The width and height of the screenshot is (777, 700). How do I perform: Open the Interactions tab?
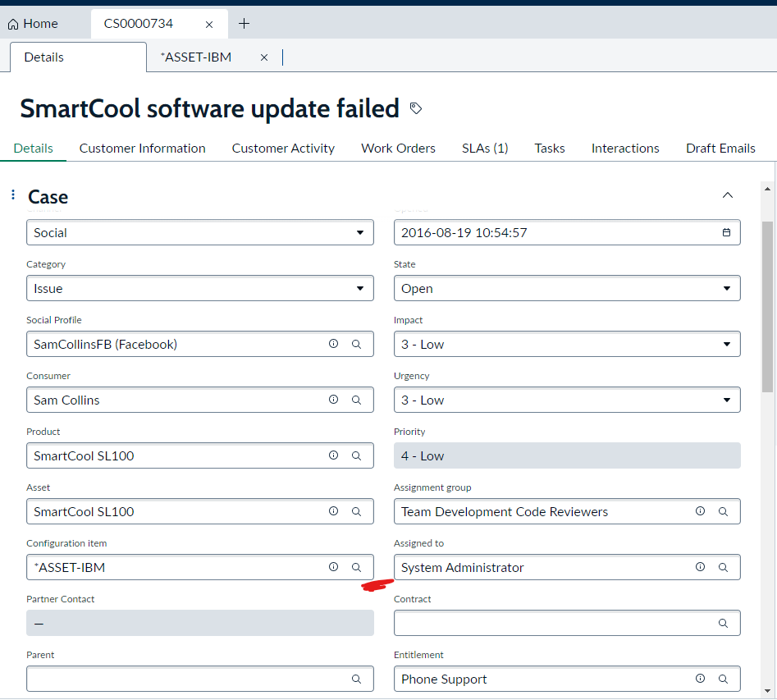(625, 149)
